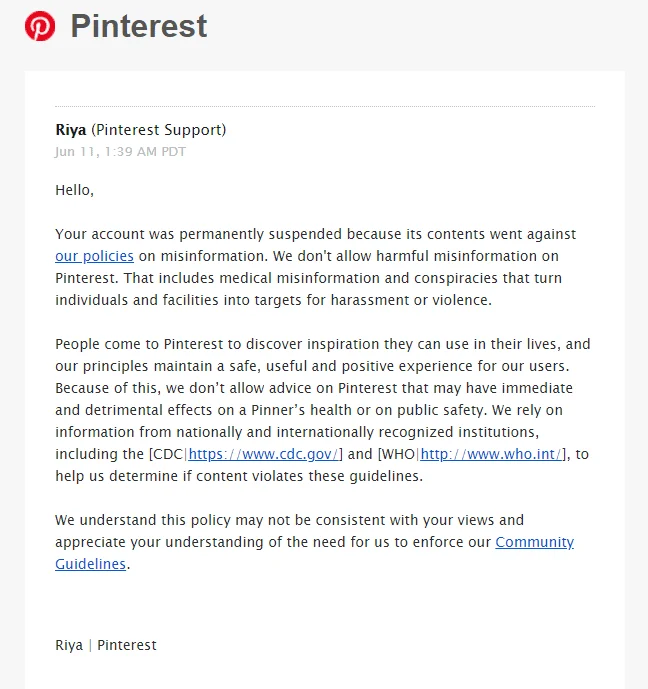The width and height of the screenshot is (648, 689).
Task: Click the "[CDC" bracket label text
Action: tap(166, 454)
